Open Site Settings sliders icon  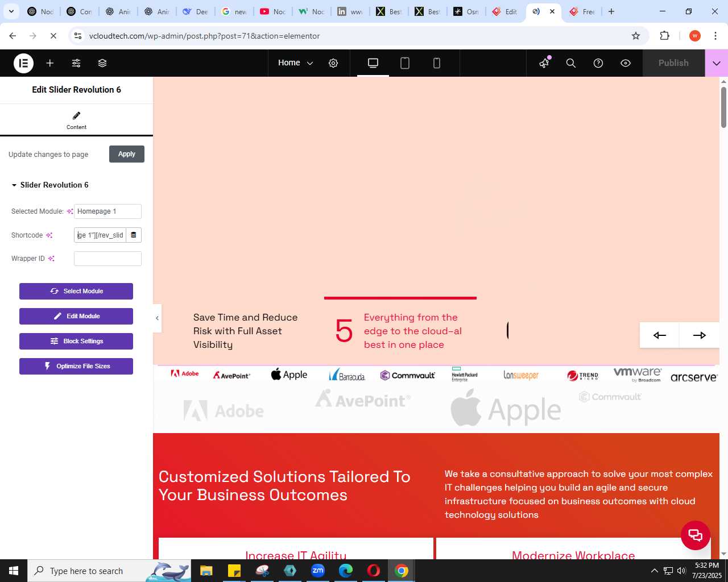coord(76,63)
